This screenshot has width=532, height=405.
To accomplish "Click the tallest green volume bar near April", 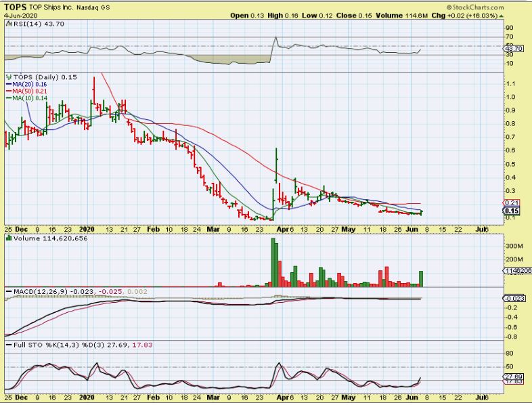I will tap(273, 262).
